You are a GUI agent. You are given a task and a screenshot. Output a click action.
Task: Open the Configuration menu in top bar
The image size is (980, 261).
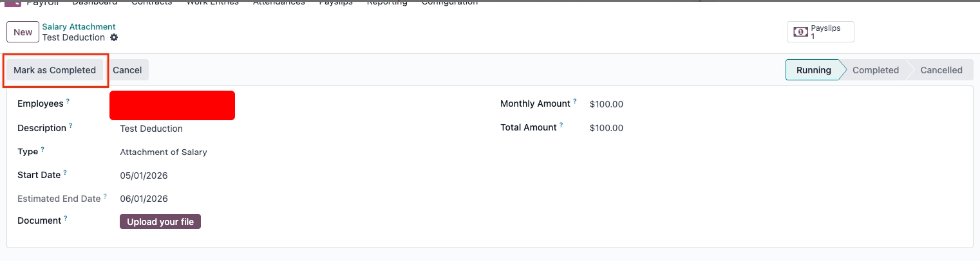point(449,3)
